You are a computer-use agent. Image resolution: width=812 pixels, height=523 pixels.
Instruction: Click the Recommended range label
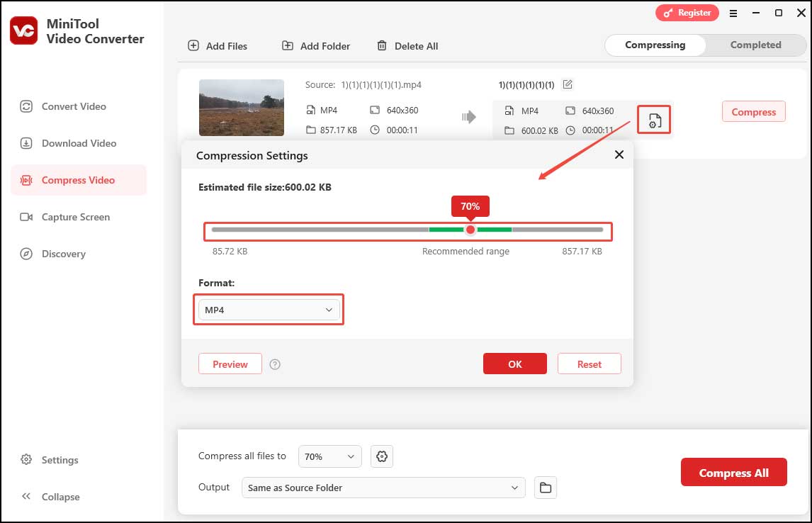(466, 251)
